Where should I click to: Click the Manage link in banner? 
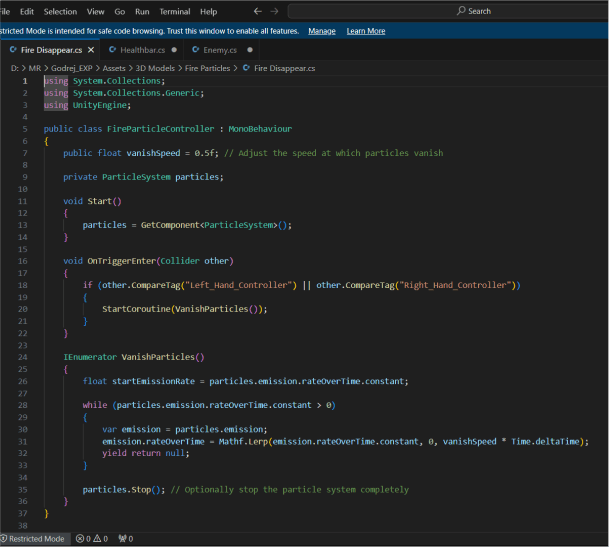[x=321, y=31]
